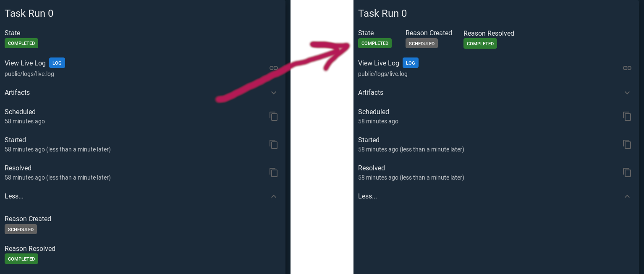Image resolution: width=644 pixels, height=274 pixels.
Task: Collapse the Less... section on the left panel
Action: coord(273,196)
